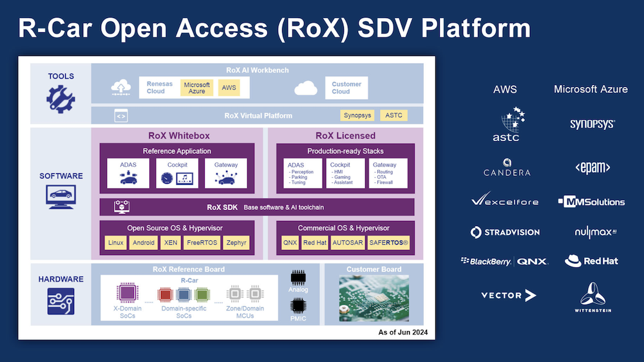Click the Customer Cloud white box
Screen dimensions: 644x362
(x=346, y=88)
